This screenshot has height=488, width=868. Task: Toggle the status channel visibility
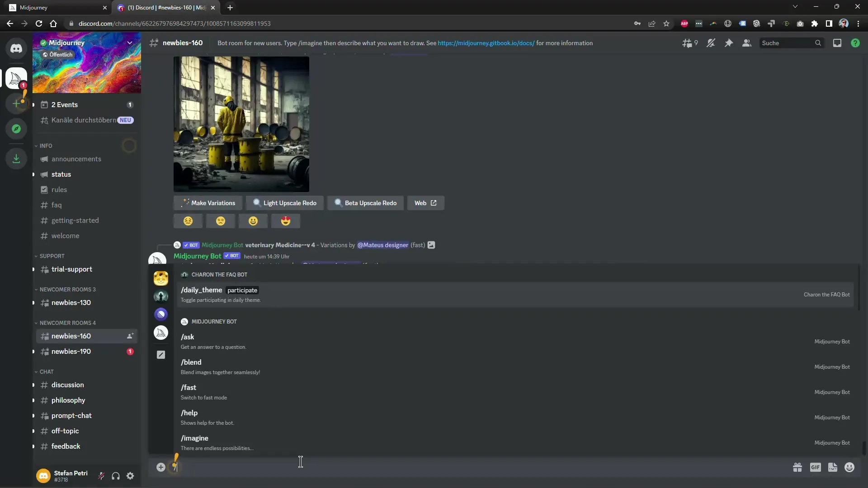(x=61, y=174)
